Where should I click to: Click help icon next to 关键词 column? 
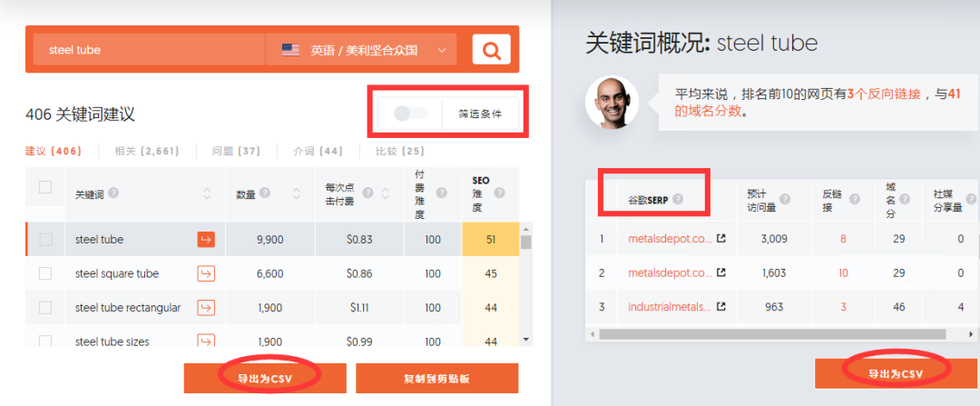pos(113,193)
